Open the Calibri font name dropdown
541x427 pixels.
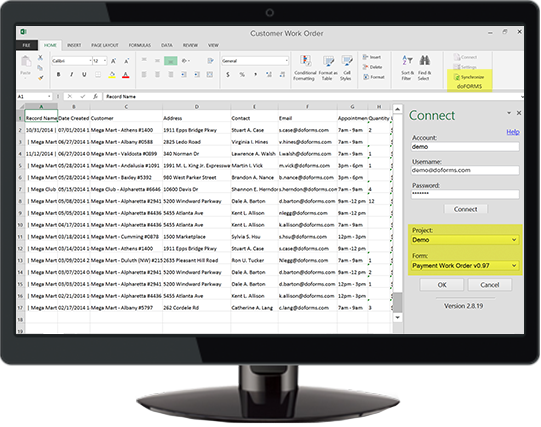coord(90,61)
